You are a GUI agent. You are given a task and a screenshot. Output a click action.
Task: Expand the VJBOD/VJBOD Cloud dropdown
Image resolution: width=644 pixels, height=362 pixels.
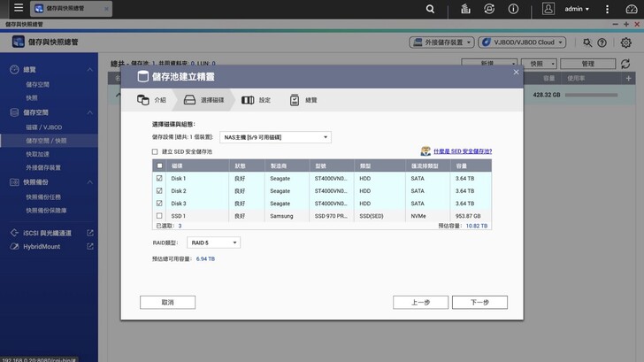pyautogui.click(x=523, y=42)
